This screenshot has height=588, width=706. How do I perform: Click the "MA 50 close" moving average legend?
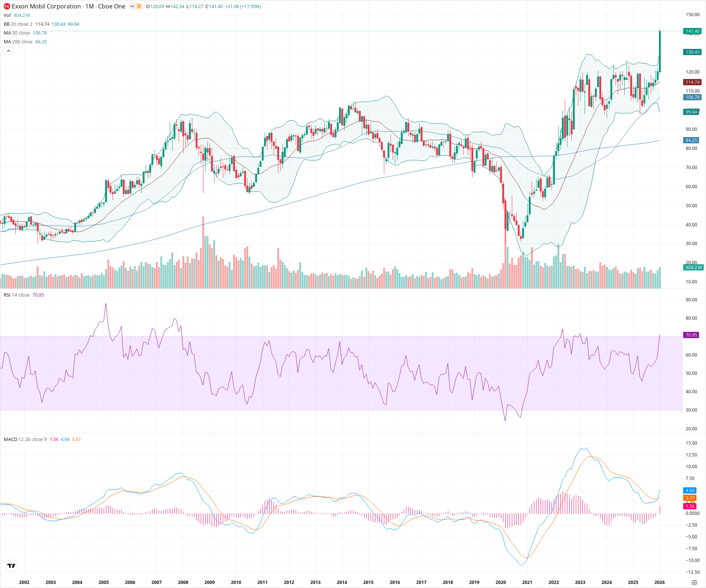(17, 33)
